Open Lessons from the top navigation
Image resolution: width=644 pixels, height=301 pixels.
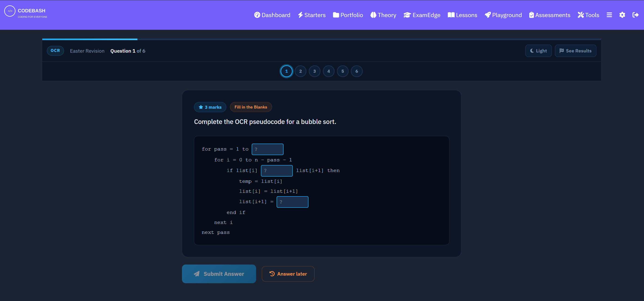(462, 15)
